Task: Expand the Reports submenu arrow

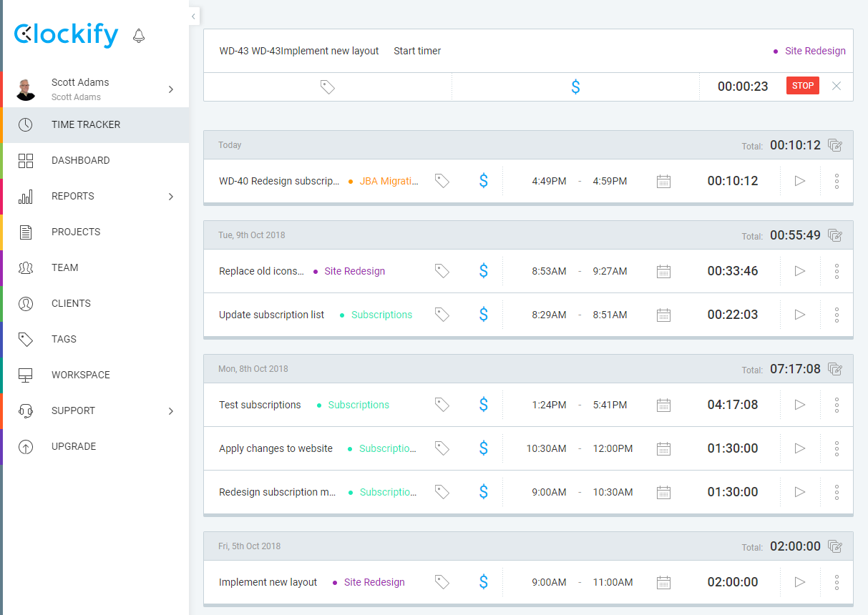Action: (171, 197)
